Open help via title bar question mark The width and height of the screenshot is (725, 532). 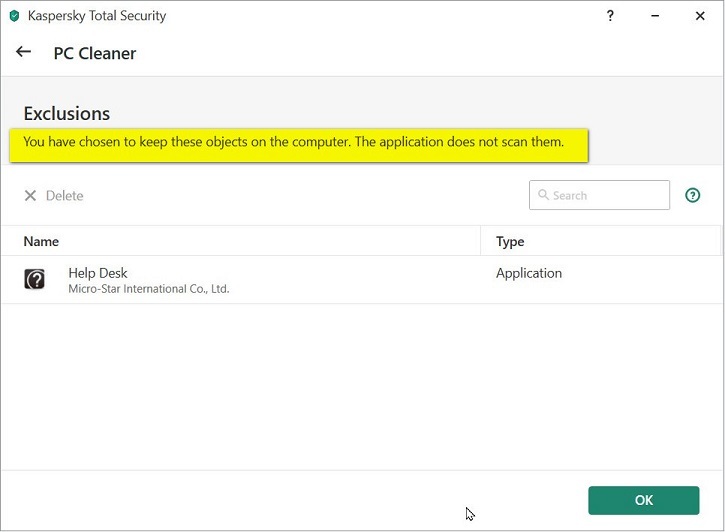click(x=610, y=16)
